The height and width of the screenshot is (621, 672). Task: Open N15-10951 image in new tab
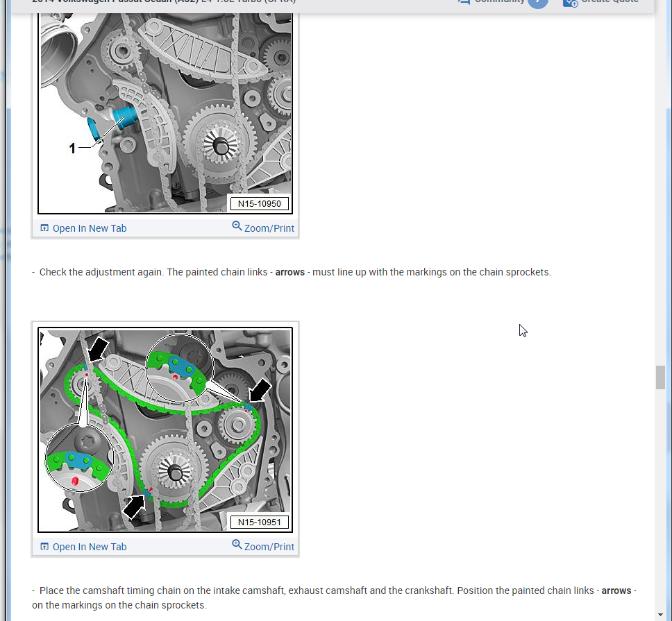83,547
